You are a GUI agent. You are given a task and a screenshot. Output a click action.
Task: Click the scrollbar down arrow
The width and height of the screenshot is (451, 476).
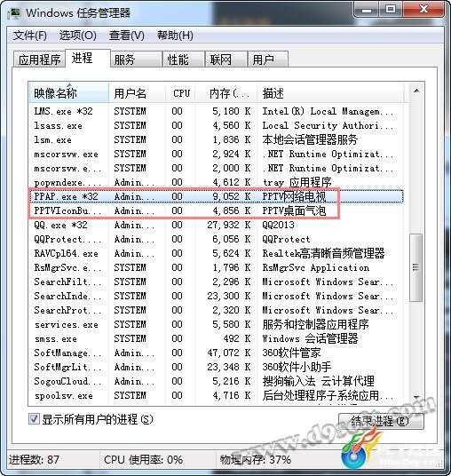pyautogui.click(x=416, y=397)
